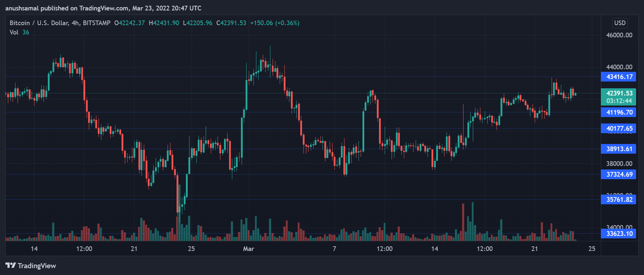Click the 41196.70 price level tag
The width and height of the screenshot is (644, 275).
pos(618,112)
